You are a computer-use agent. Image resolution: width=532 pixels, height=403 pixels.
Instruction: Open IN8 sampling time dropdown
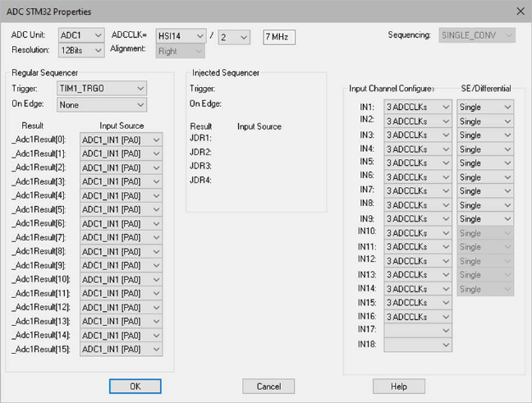[x=418, y=205]
